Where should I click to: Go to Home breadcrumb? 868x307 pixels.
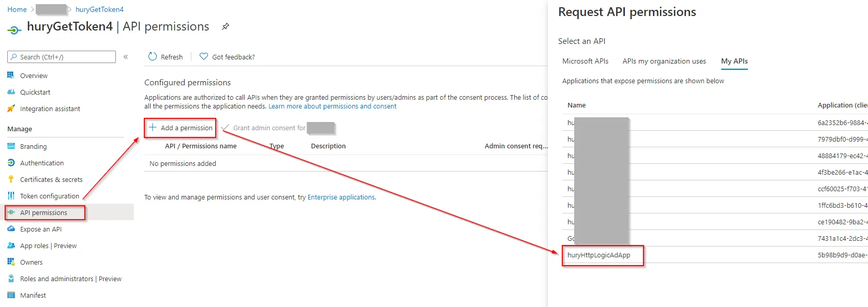(x=17, y=9)
